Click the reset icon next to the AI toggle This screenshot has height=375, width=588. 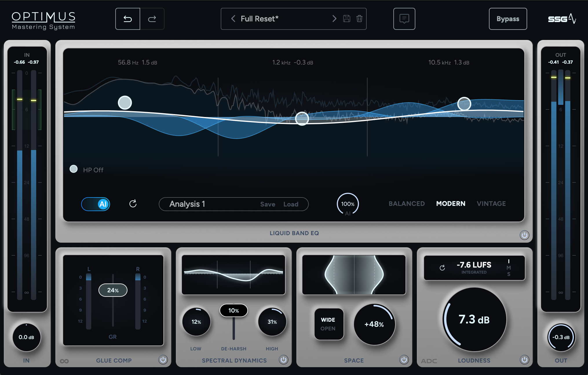click(x=133, y=204)
